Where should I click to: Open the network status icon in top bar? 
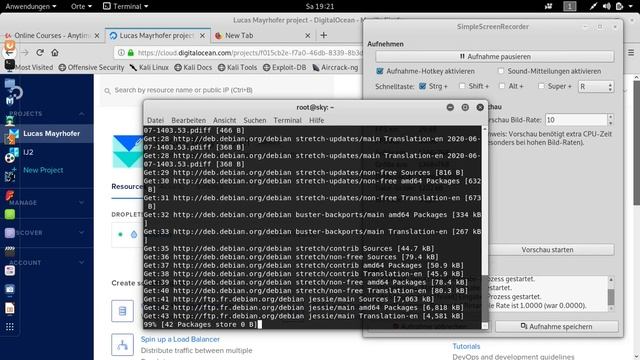(593, 6)
